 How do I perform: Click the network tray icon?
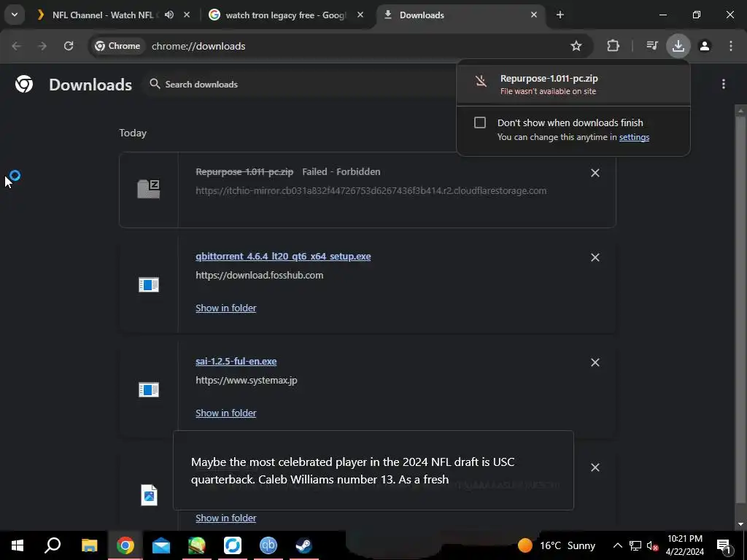point(635,545)
